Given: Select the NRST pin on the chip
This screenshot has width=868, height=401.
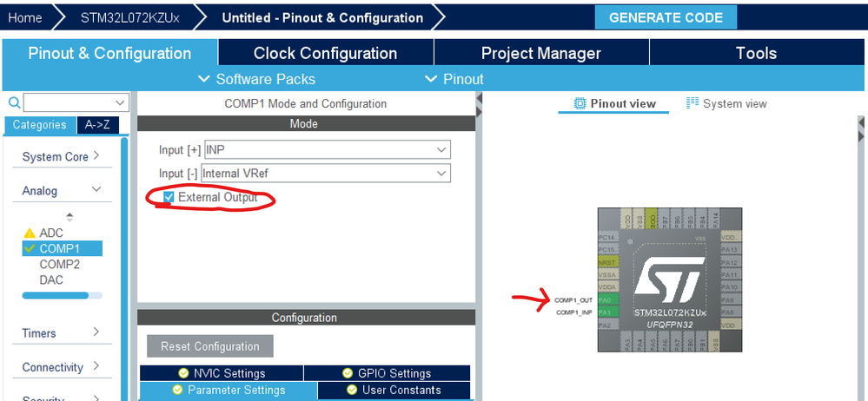Looking at the screenshot, I should coord(608,263).
